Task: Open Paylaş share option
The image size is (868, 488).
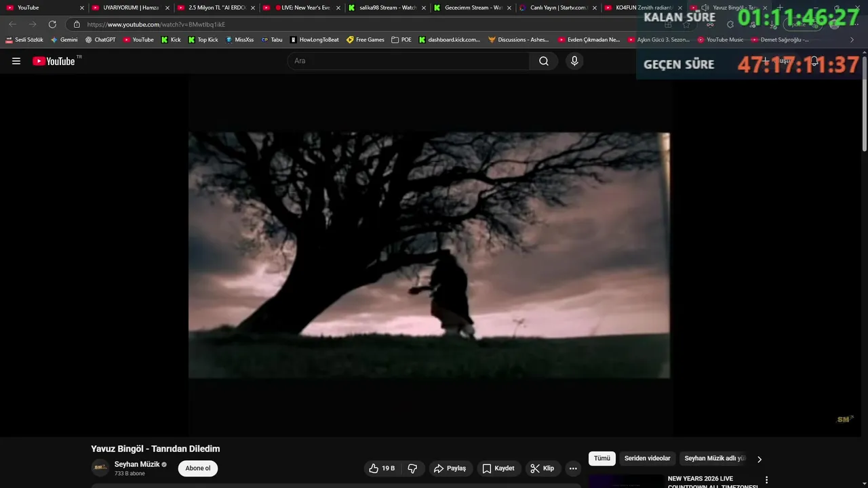Action: point(450,468)
